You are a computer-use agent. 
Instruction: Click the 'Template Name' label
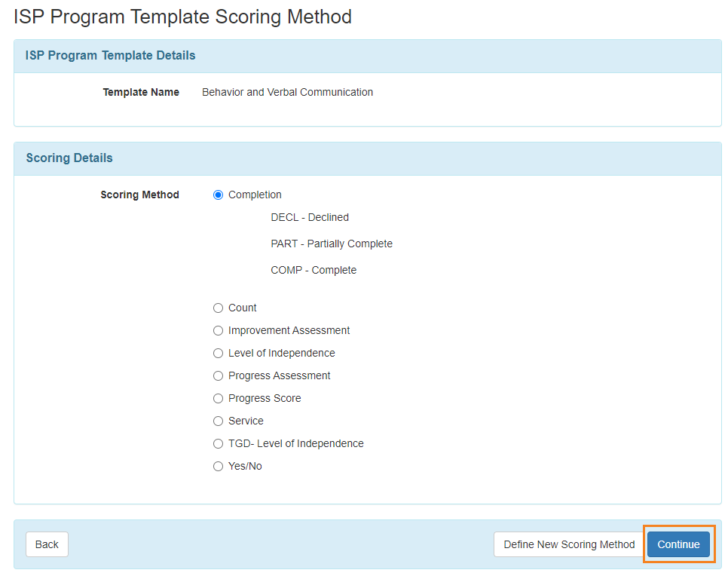pos(141,93)
